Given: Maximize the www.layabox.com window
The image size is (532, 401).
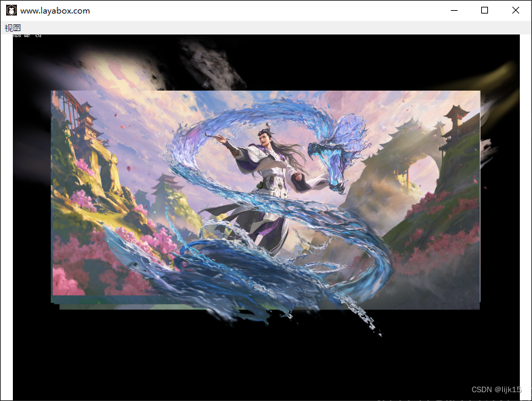Looking at the screenshot, I should point(485,11).
